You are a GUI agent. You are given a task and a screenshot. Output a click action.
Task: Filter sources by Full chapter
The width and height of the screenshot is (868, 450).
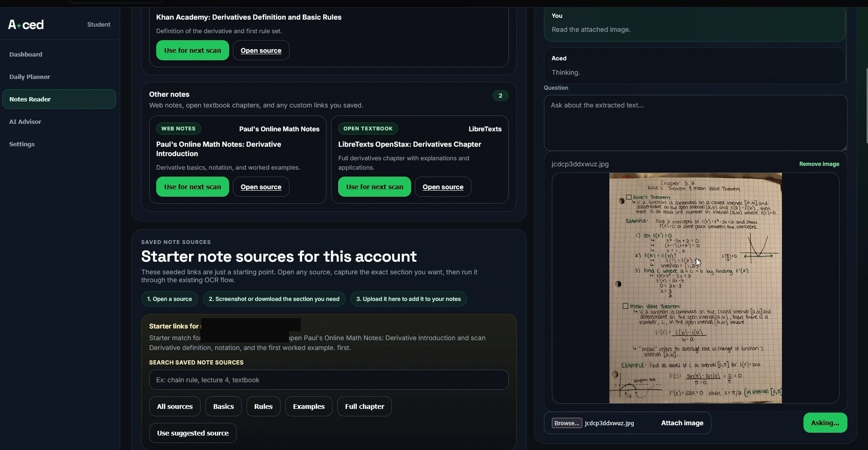364,407
